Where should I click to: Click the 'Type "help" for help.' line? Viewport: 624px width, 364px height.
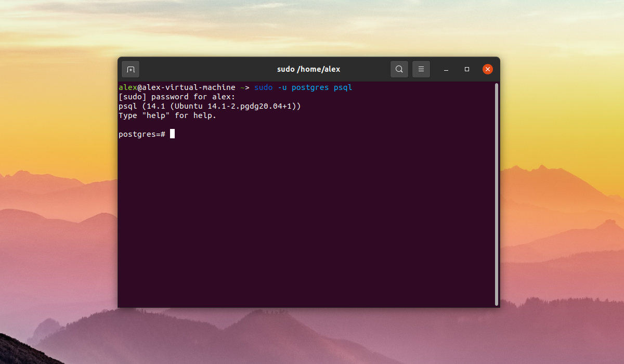(167, 116)
